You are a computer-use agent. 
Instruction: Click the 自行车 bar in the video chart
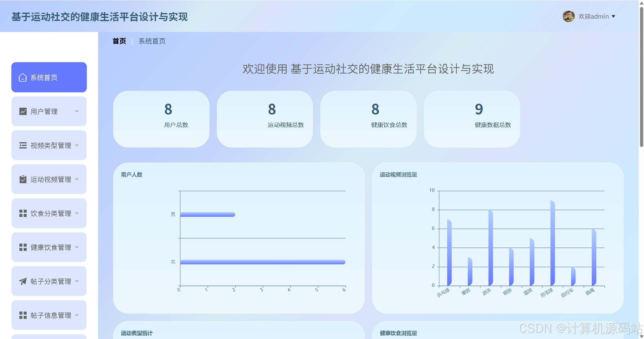573,276
